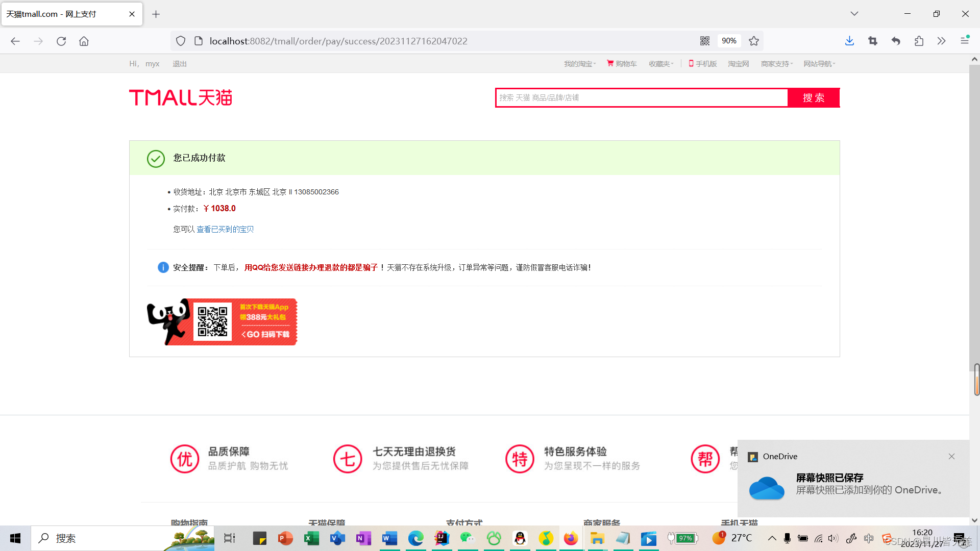Image resolution: width=980 pixels, height=551 pixels.
Task: Click the 97% battery indicator
Action: (683, 538)
